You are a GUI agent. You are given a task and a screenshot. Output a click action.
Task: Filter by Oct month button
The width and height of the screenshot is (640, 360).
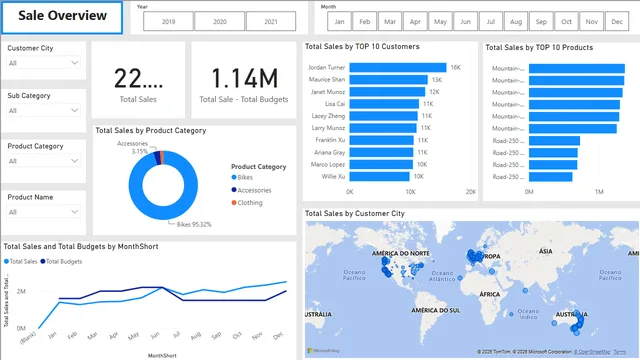point(567,22)
